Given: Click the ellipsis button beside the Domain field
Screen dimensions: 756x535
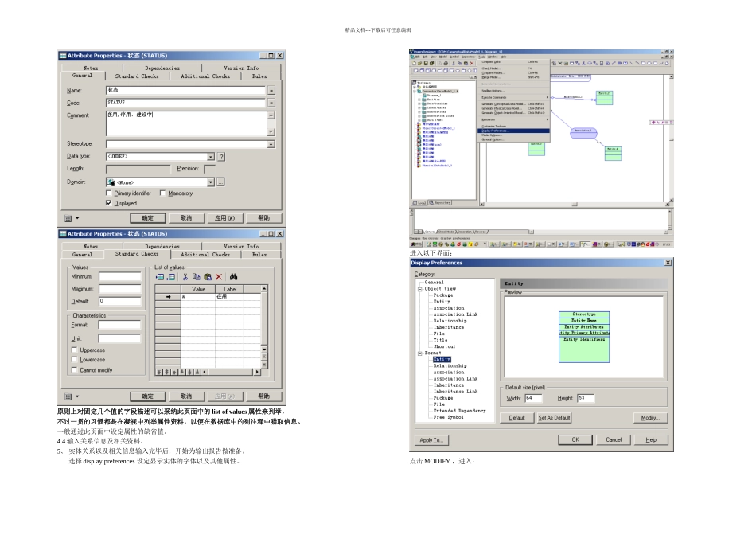Looking at the screenshot, I should point(220,182).
